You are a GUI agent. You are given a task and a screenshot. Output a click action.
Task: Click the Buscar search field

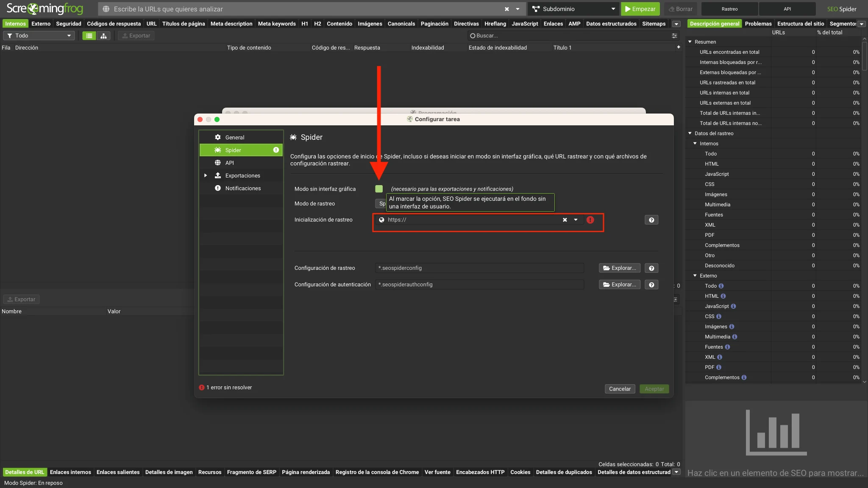tap(568, 36)
